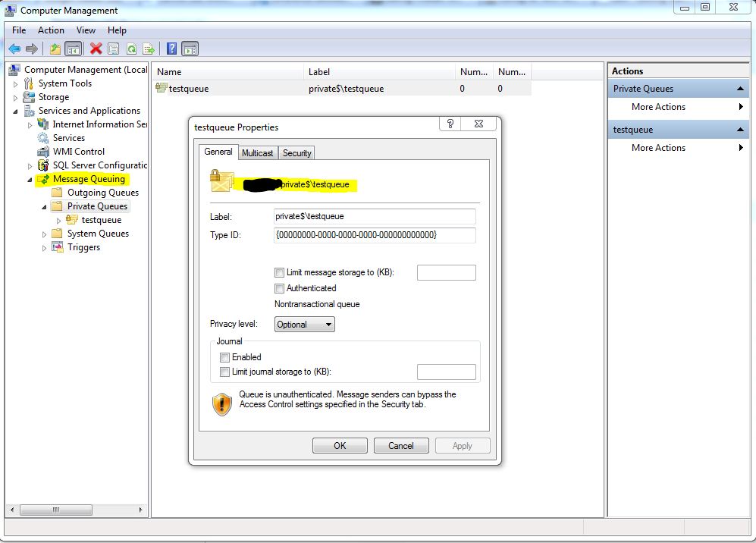Screen dimensions: 756x543
Task: Click the Type ID text field
Action: pyautogui.click(x=375, y=235)
